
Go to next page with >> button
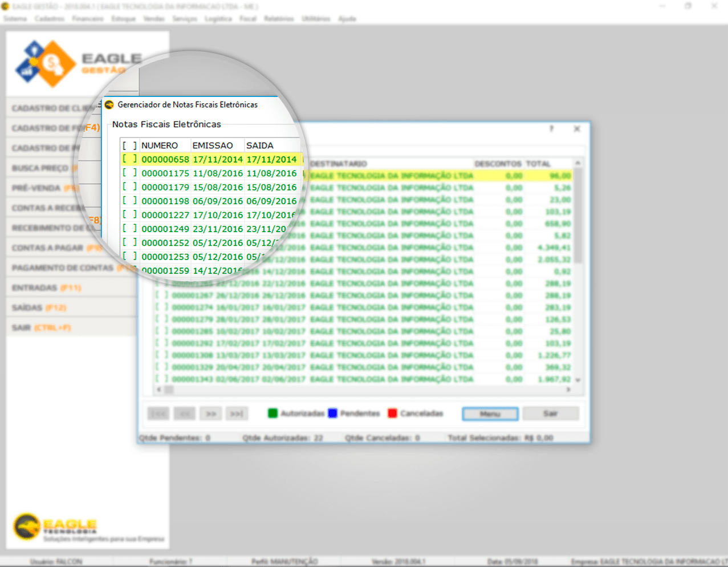[x=211, y=414]
